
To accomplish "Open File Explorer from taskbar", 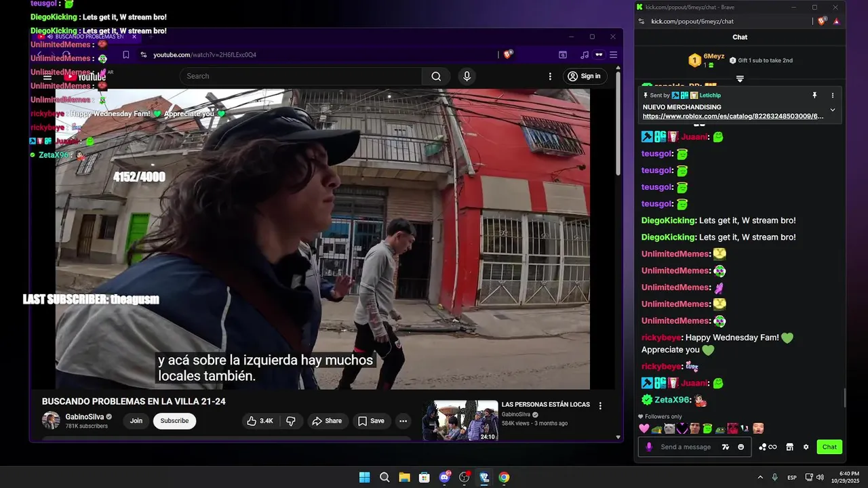I will click(x=404, y=477).
